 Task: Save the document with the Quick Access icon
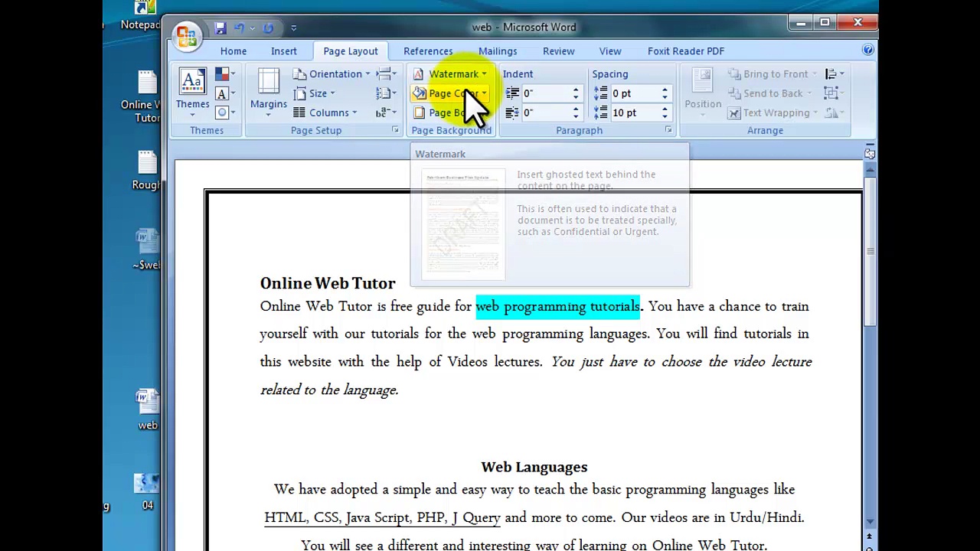tap(220, 28)
